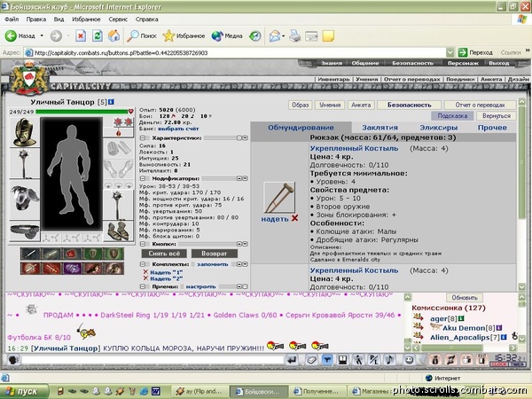Collapse the Кнопки section
This screenshot has height=399, width=532.
point(143,244)
